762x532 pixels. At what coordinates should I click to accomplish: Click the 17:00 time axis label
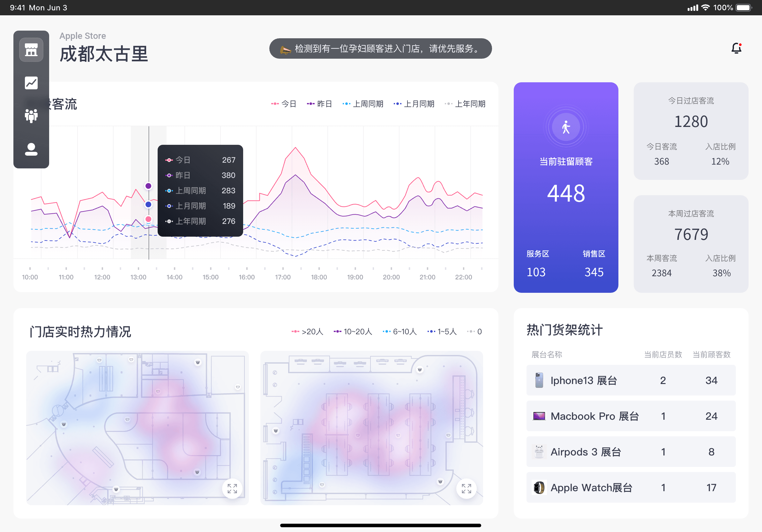(x=283, y=277)
